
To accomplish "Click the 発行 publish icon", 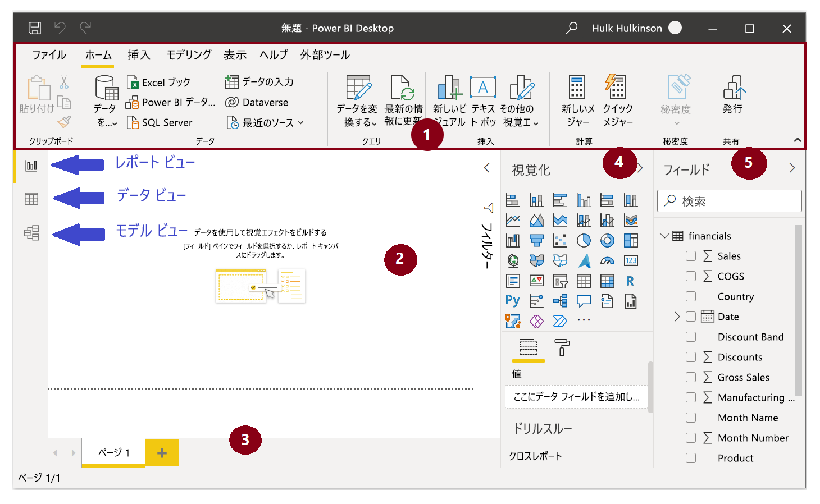I will coord(734,88).
